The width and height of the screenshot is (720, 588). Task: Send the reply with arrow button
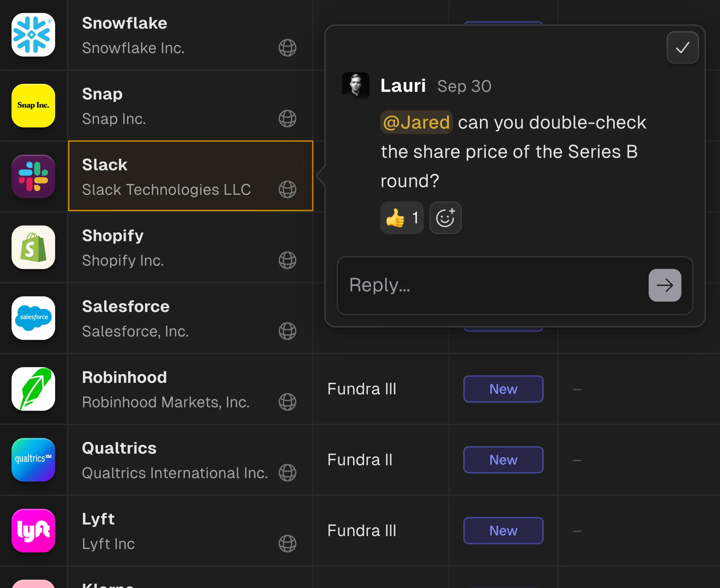pos(664,285)
